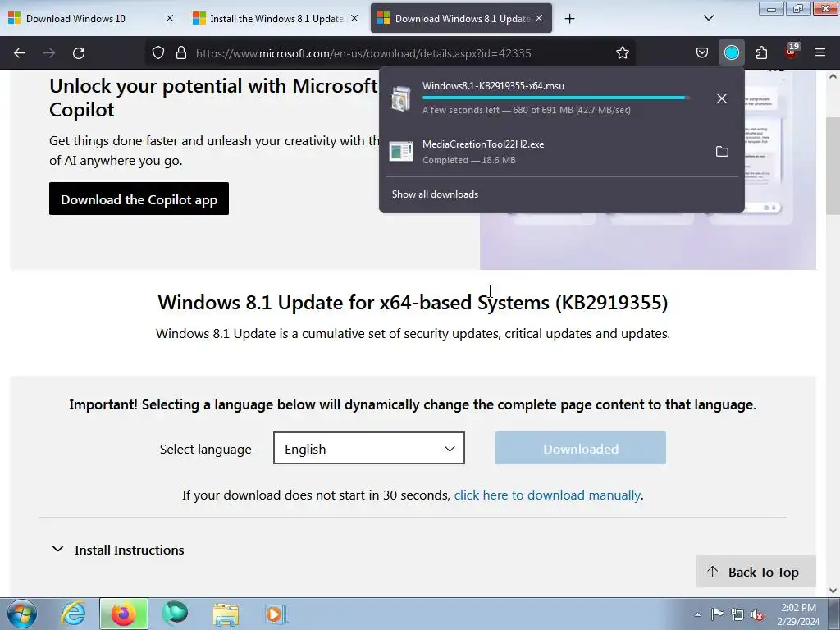Open the network tray icon
The image size is (840, 630).
pyautogui.click(x=737, y=614)
